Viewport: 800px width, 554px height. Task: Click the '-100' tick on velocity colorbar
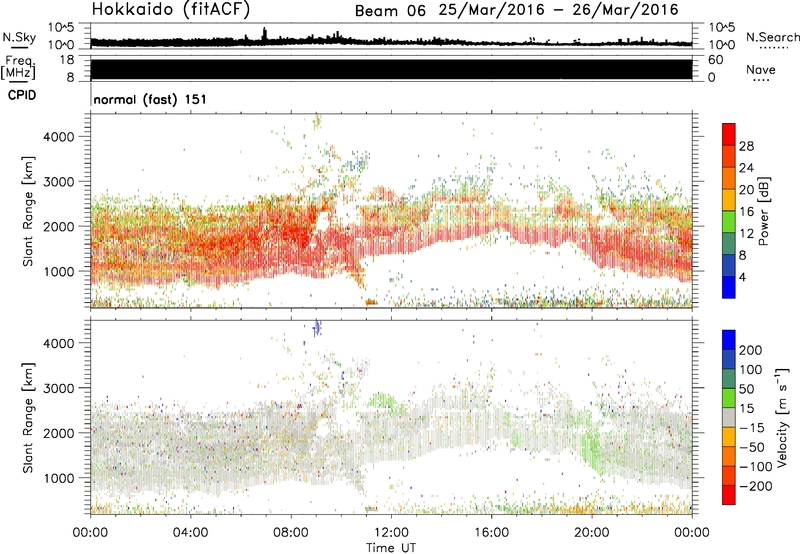[756, 467]
